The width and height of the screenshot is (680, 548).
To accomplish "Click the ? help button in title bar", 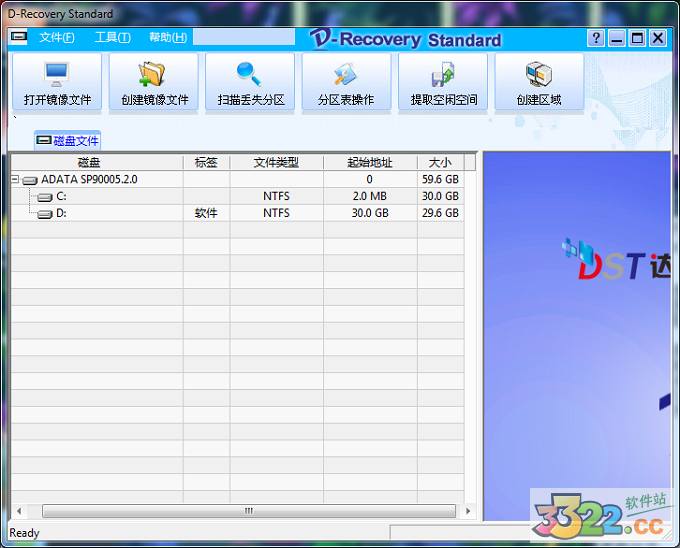I will coord(596,38).
